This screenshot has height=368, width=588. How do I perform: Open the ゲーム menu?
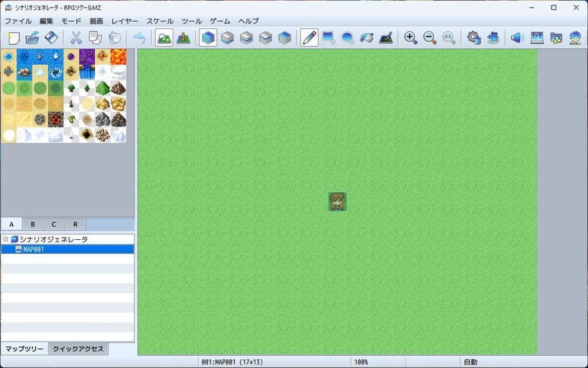tap(220, 21)
